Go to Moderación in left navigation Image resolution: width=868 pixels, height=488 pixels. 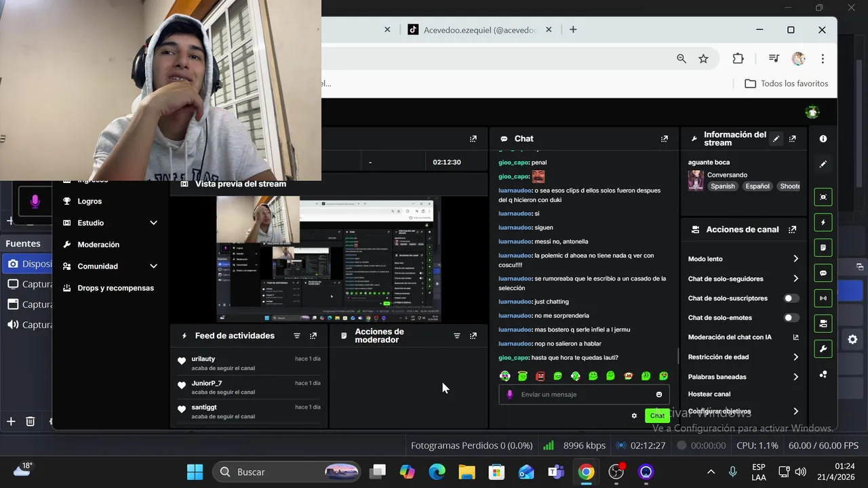tap(98, 245)
